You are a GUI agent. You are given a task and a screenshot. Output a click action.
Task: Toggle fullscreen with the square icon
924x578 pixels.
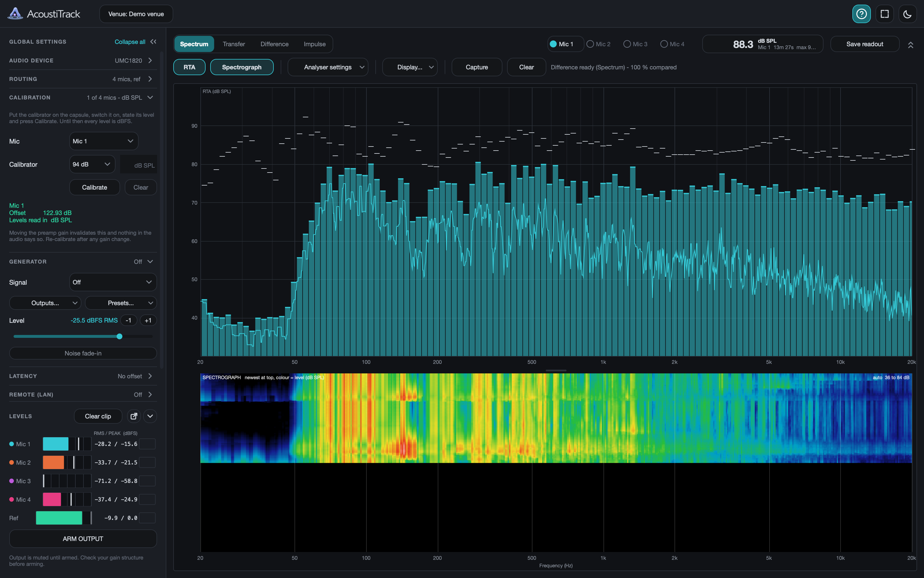884,14
